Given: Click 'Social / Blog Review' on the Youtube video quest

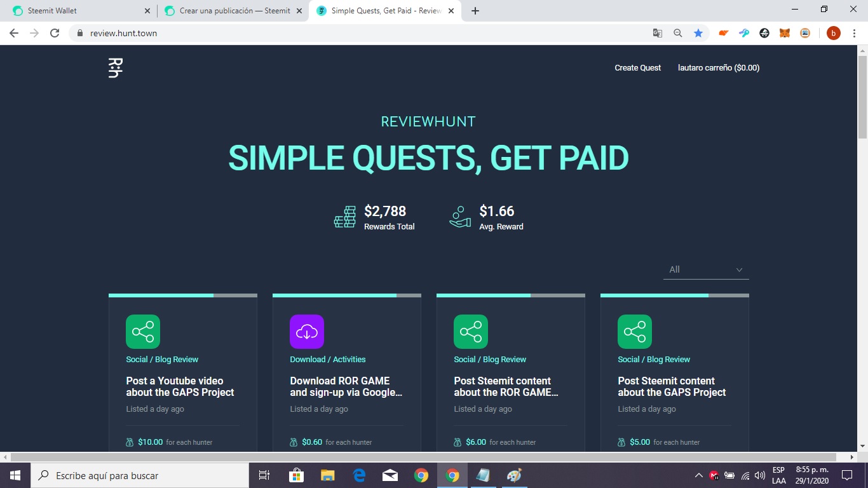Looking at the screenshot, I should point(162,360).
